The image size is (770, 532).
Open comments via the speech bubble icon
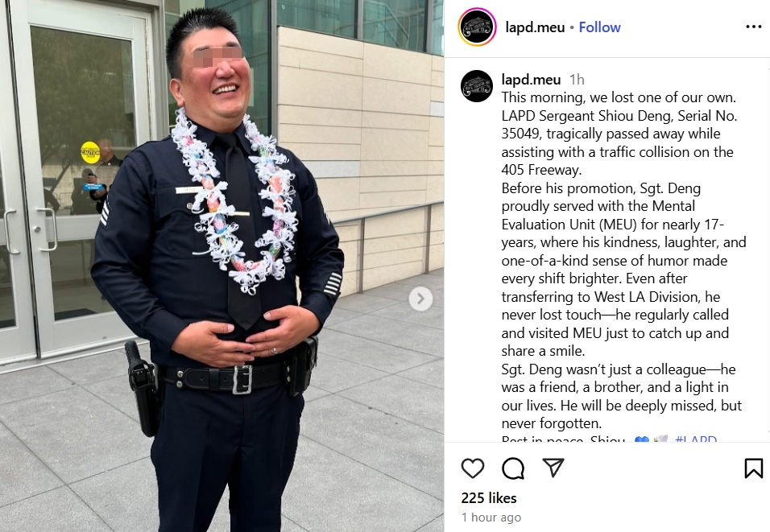pyautogui.click(x=513, y=468)
